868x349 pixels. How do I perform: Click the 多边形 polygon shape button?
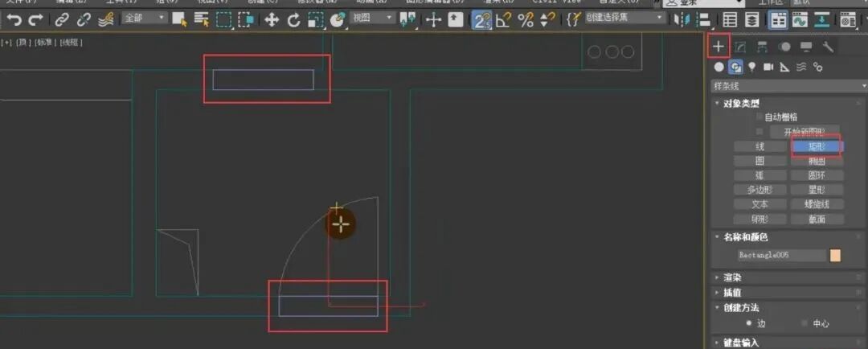pos(760,190)
